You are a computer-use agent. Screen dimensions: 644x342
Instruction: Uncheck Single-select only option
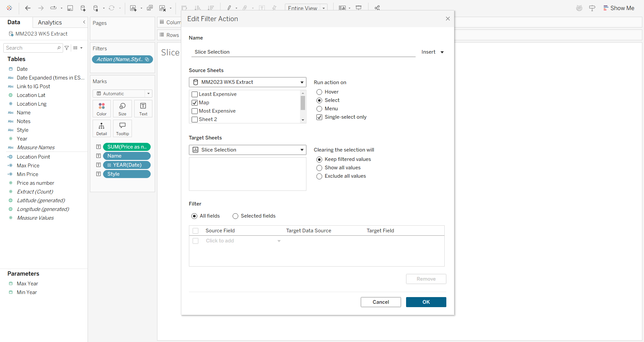[319, 117]
